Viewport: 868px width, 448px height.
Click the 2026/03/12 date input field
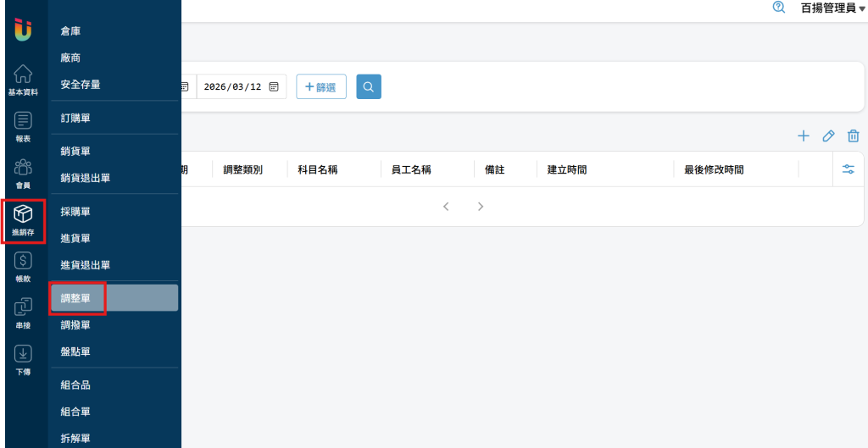[232, 86]
